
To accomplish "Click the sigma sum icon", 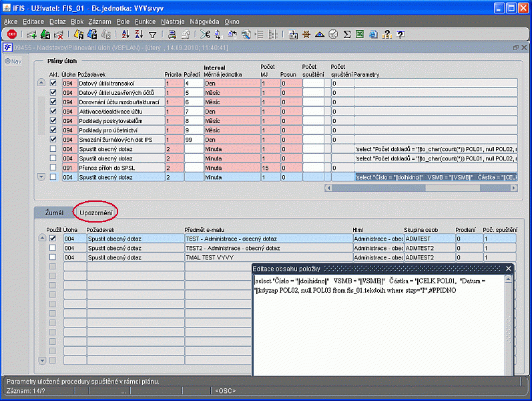I will pos(346,34).
